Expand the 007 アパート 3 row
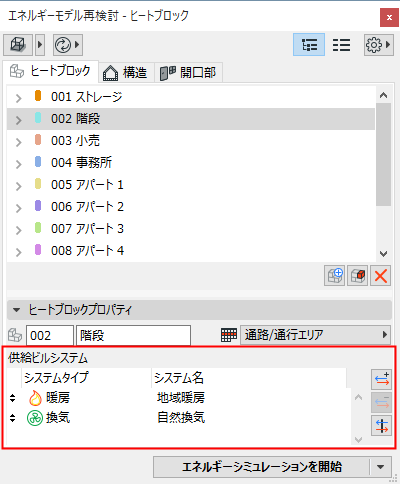400x484 pixels. tap(19, 230)
